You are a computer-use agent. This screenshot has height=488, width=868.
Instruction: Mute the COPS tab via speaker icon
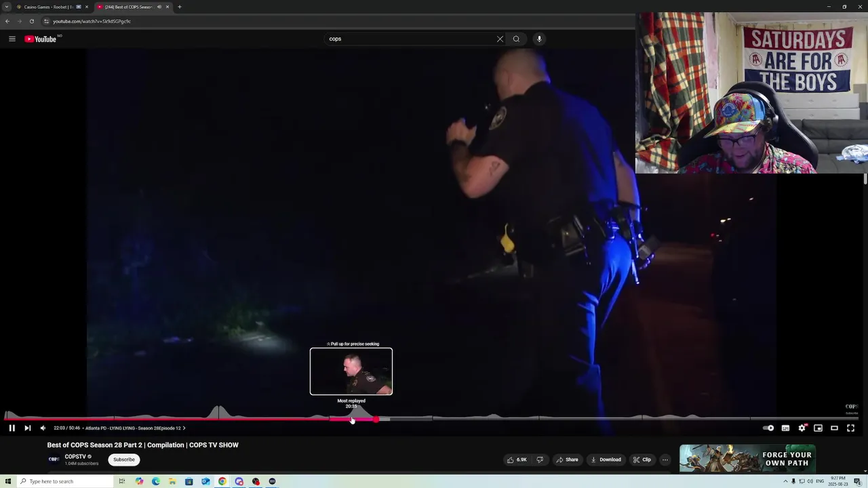point(159,7)
